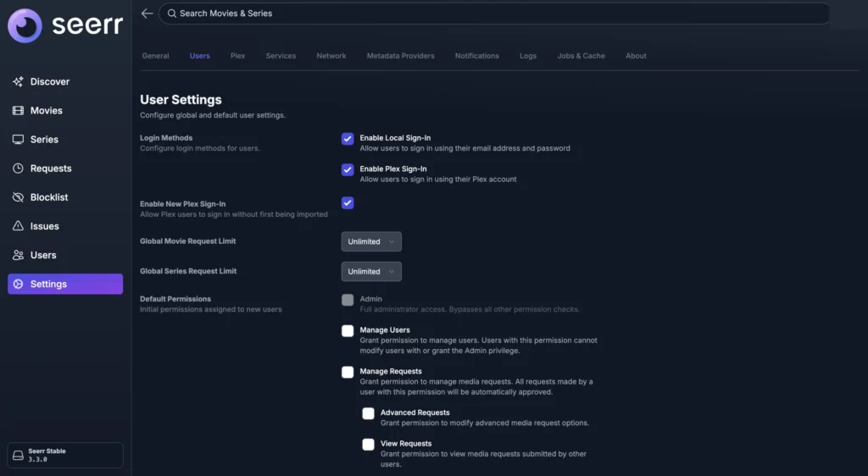Enable the View Requests permission
This screenshot has height=476, width=868.
click(x=368, y=445)
